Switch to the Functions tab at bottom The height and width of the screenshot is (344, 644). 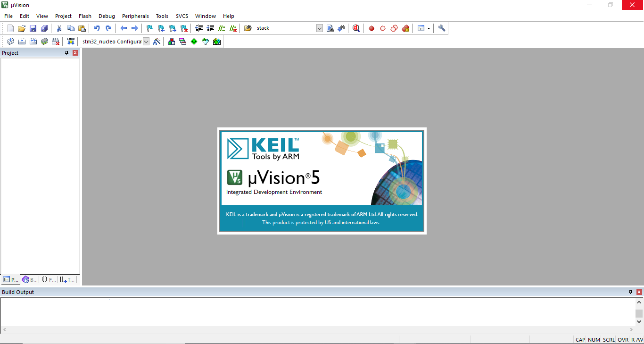click(49, 279)
